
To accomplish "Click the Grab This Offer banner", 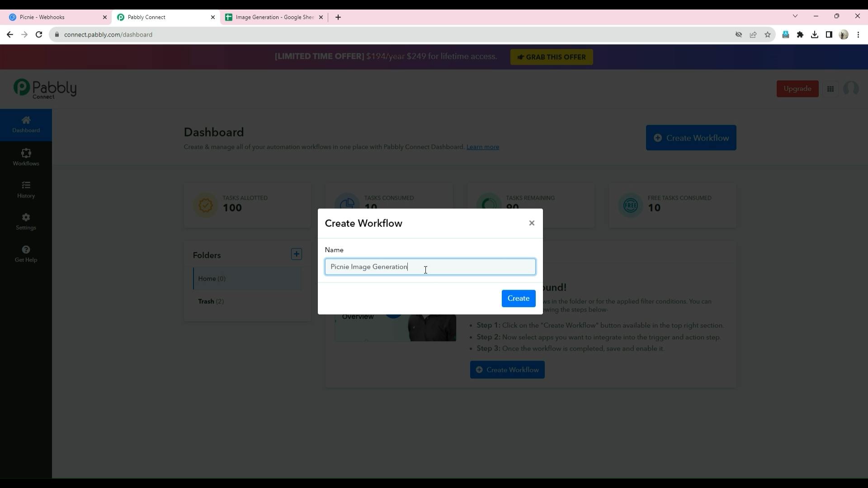I will pyautogui.click(x=551, y=56).
